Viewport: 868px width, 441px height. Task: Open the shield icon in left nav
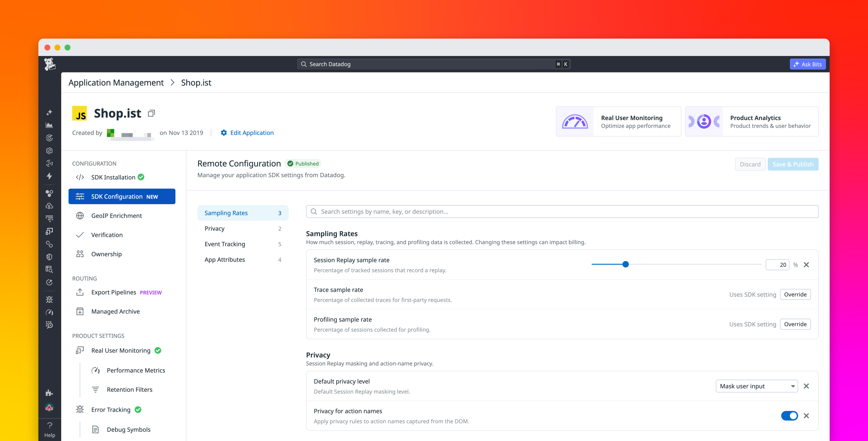pyautogui.click(x=49, y=257)
